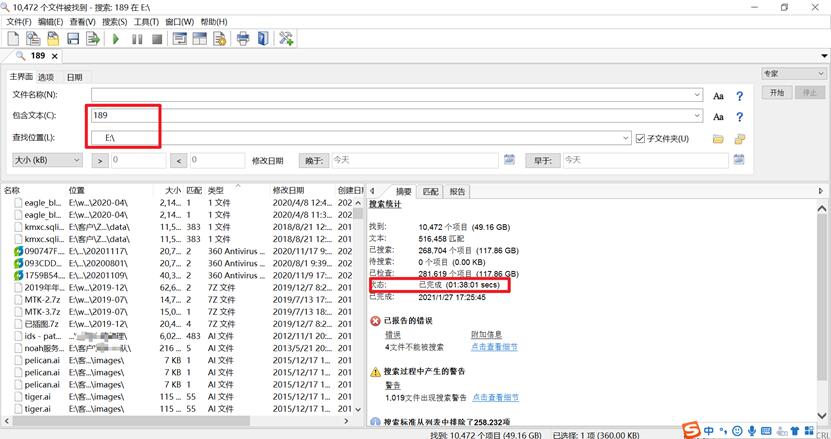
Task: Start search with the green play icon
Action: [116, 38]
